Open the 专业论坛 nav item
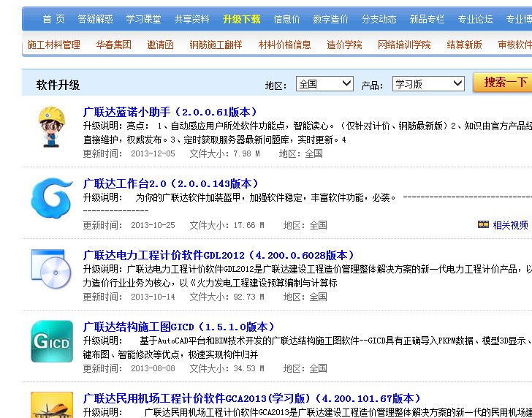 coord(475,19)
